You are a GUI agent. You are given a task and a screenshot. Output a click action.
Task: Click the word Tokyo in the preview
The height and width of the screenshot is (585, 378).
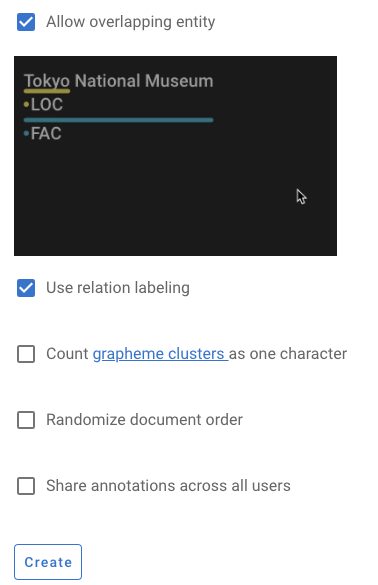47,81
